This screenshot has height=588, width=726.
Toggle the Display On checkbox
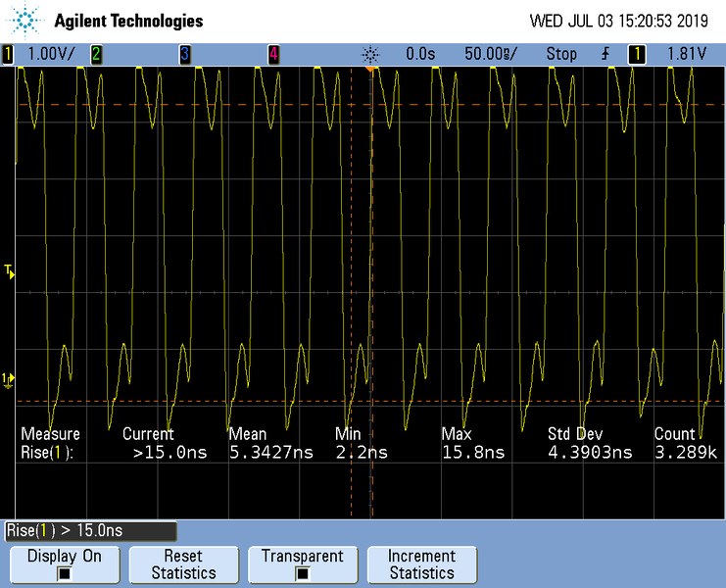[x=64, y=573]
